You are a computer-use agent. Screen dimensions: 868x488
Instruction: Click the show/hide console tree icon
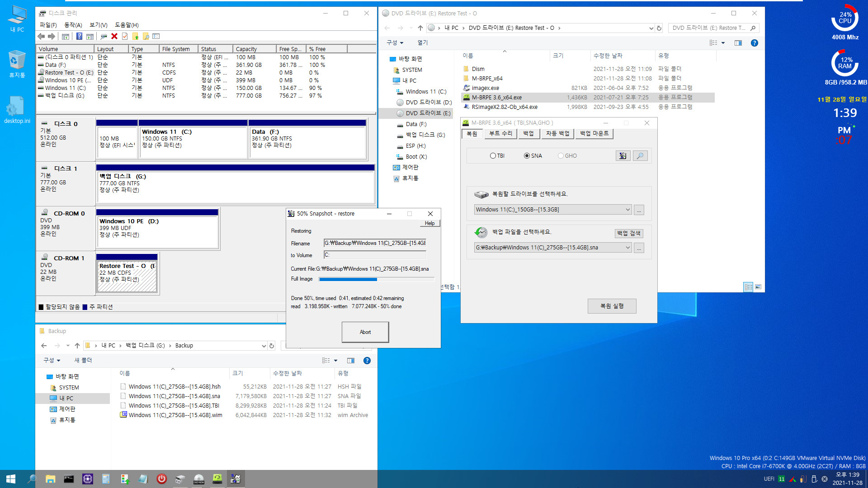66,36
